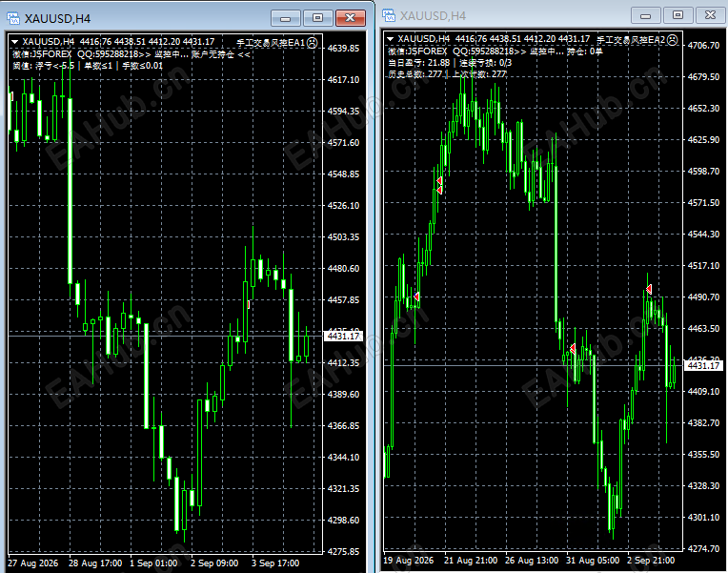
Task: Click the 4526.10 price level on left scale
Action: click(343, 205)
